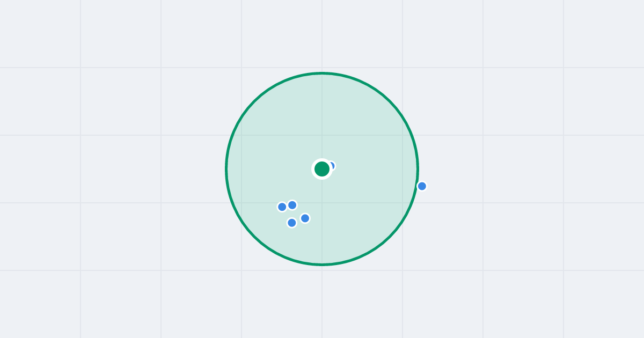This screenshot has width=644, height=338.
Task: Click the bottommost point of green circle outline
Action: point(322,264)
